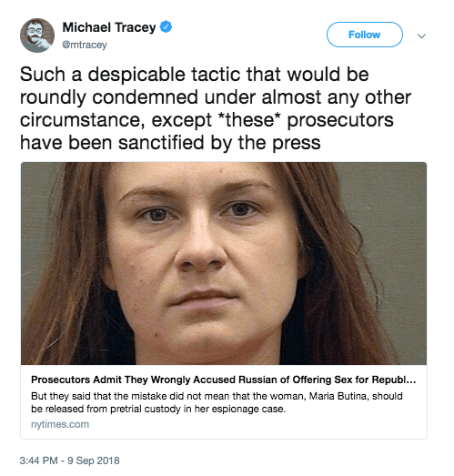Expand the chevron menu beside Follow

[421, 35]
